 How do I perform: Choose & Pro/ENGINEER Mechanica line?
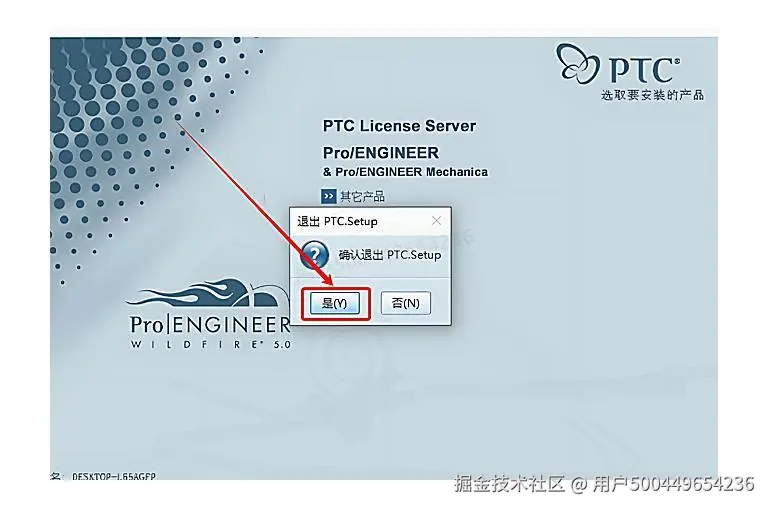tap(405, 172)
